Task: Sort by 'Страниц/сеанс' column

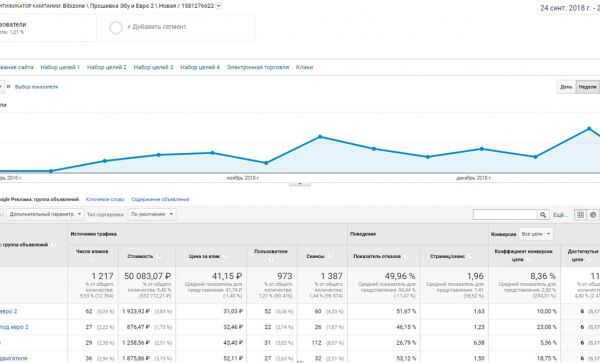Action: (447, 256)
